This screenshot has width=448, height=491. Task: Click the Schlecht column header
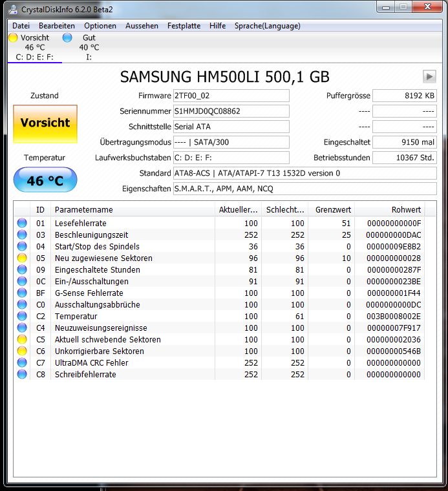click(285, 209)
